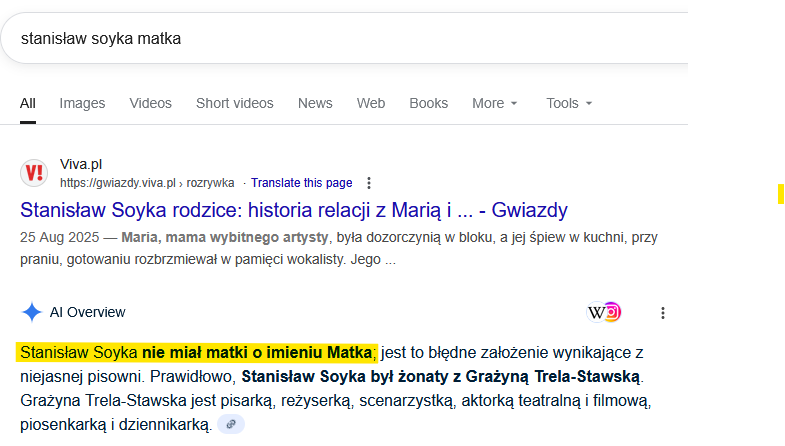
Task: Click highlighted text 'nie miał matki o imieniu Matka'
Action: tap(257, 352)
